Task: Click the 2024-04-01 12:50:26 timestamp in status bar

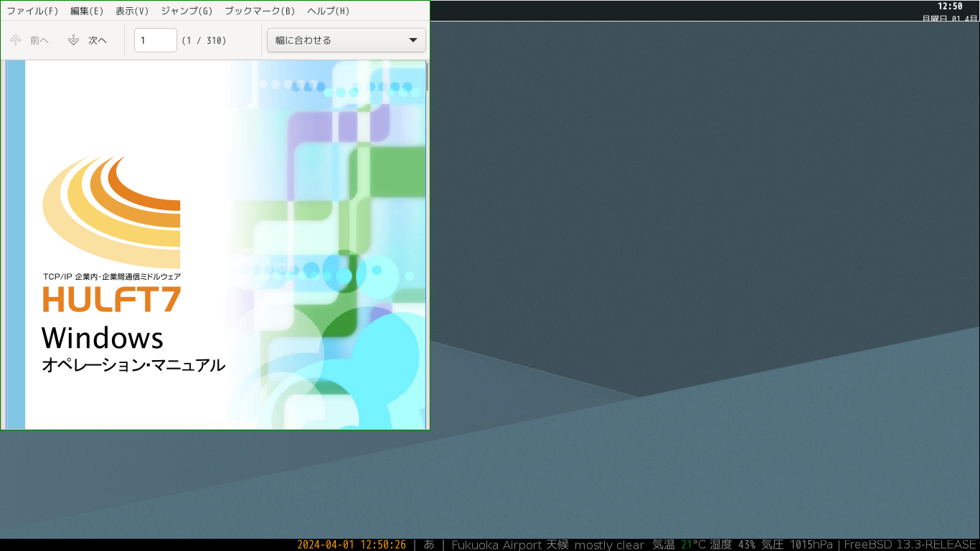Action: 352,545
